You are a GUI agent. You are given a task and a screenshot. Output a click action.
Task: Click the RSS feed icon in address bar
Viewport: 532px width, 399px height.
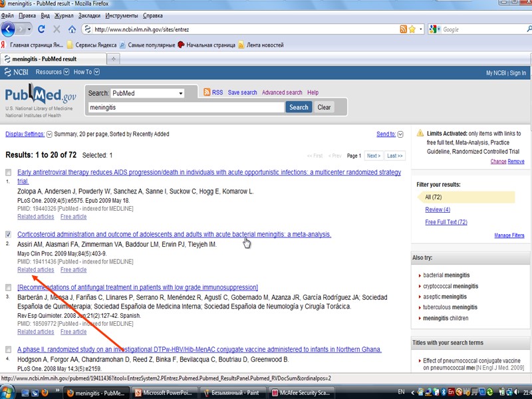pyautogui.click(x=404, y=29)
